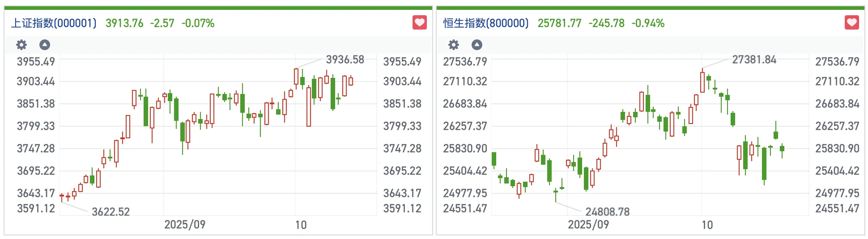Select the -0.07% change percentage
Screen dimensions: 868x239
pos(198,23)
